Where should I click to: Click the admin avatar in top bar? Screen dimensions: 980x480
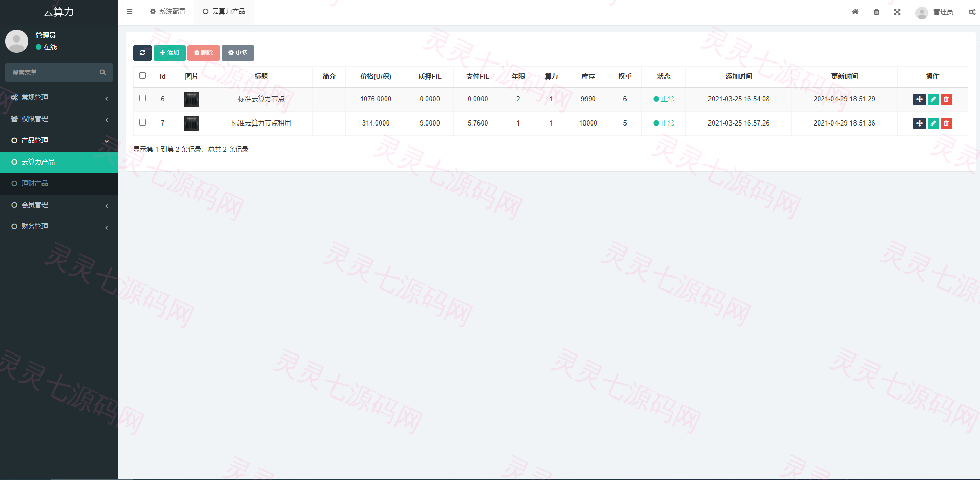pos(922,12)
